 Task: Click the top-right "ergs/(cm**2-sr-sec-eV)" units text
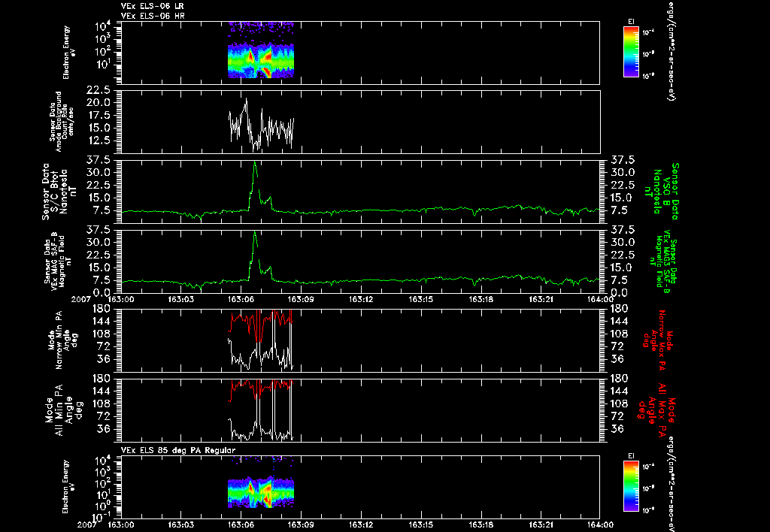point(670,50)
